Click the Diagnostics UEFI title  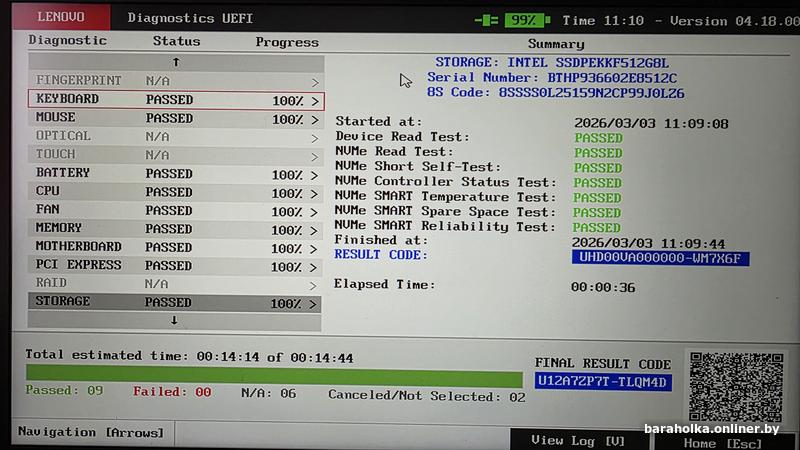190,18
